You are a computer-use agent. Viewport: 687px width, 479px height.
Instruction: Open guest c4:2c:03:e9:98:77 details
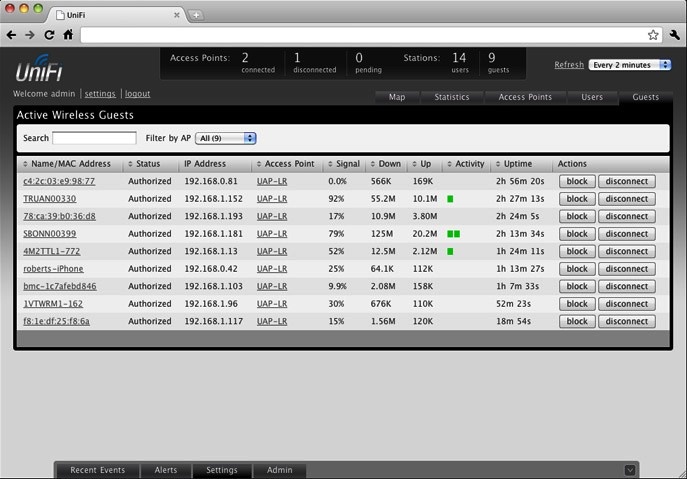tap(59, 181)
